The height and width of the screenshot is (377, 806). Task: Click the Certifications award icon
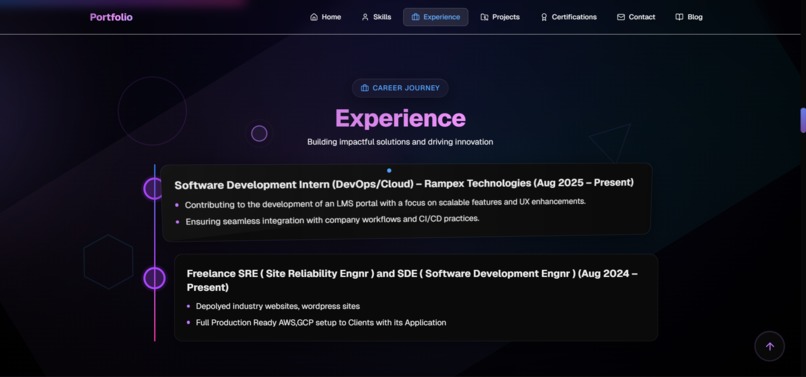(x=544, y=17)
